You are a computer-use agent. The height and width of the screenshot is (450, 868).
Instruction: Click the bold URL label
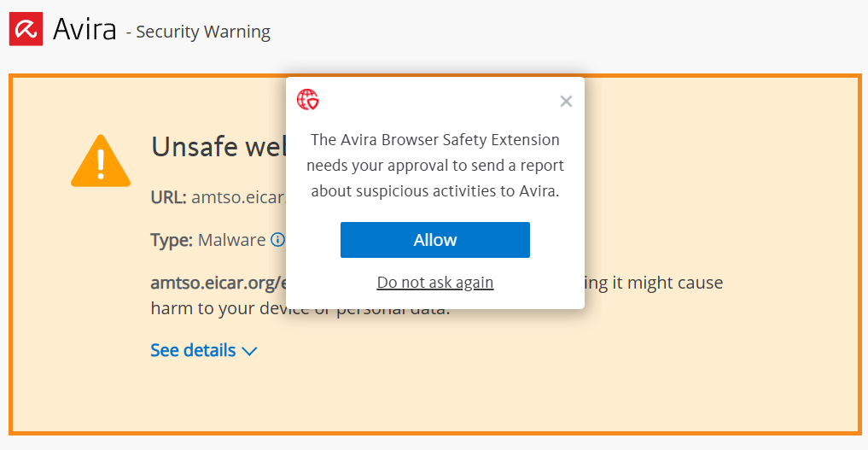pos(169,197)
